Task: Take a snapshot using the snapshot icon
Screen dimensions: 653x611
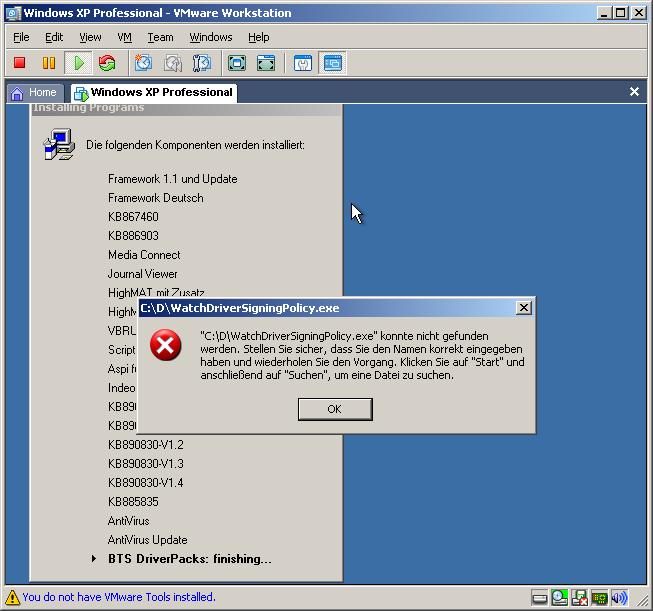Action: coord(143,63)
